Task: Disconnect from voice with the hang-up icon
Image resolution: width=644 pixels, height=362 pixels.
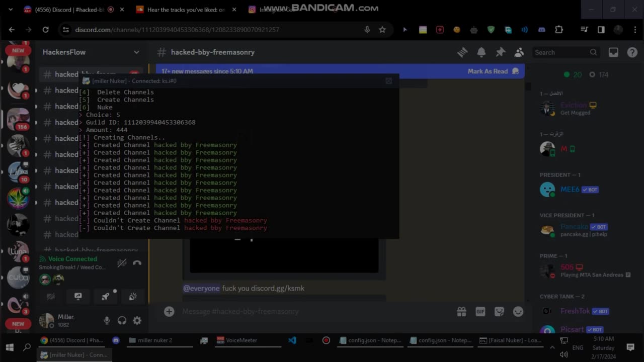Action: 137,263
